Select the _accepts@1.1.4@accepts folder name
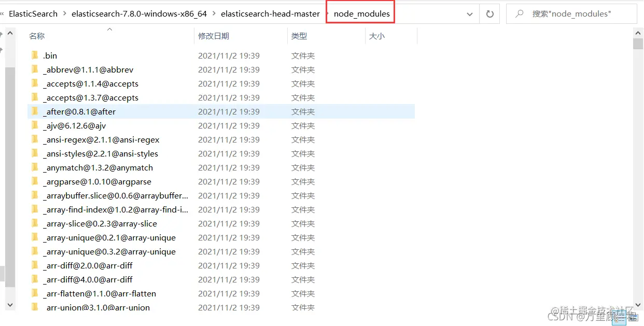This screenshot has height=326, width=644. (91, 83)
